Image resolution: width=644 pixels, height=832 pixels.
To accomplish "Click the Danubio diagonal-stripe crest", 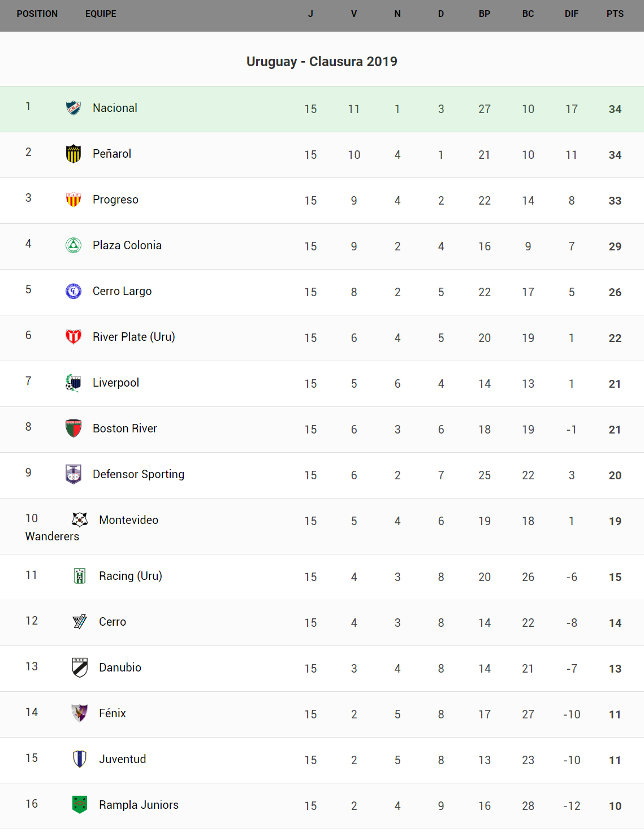I will point(80,668).
